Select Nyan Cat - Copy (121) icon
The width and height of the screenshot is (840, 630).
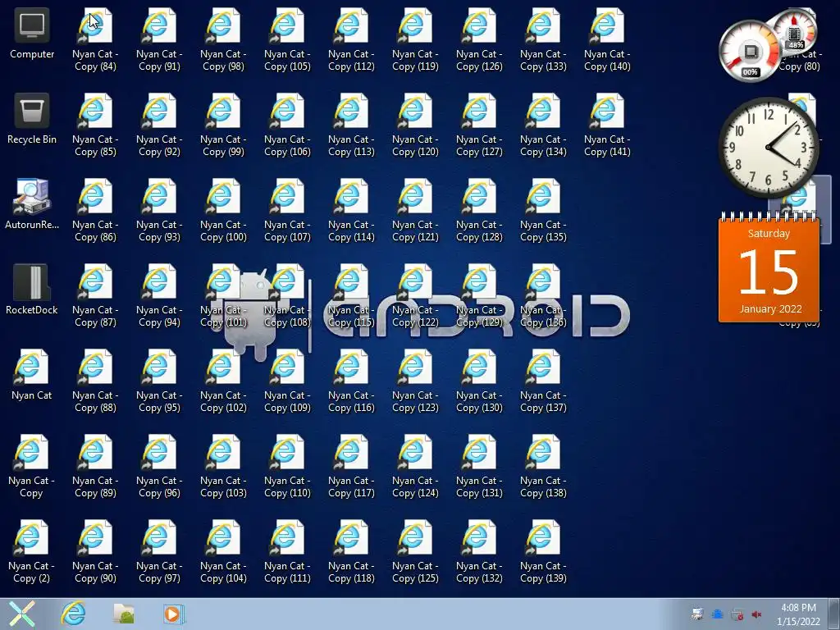click(415, 211)
